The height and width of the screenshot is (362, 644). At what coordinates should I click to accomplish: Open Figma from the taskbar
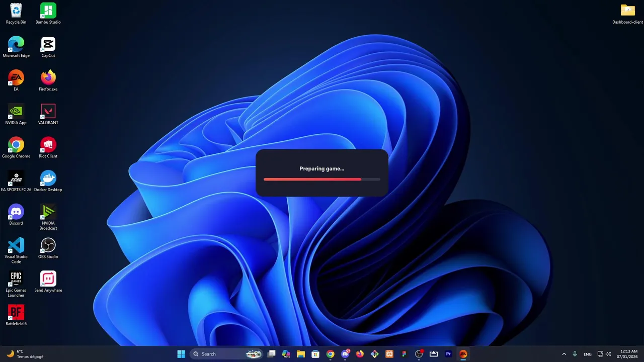404,354
